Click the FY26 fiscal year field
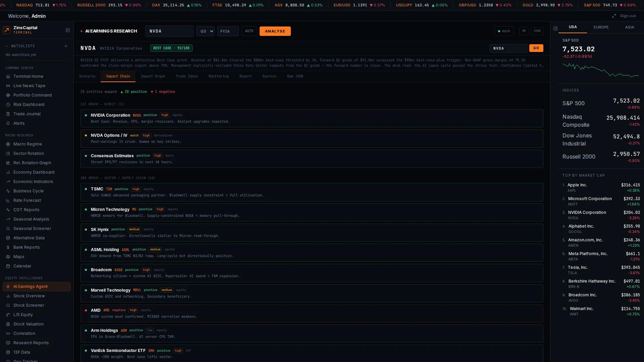Image resolution: width=644 pixels, height=362 pixels. (x=228, y=31)
